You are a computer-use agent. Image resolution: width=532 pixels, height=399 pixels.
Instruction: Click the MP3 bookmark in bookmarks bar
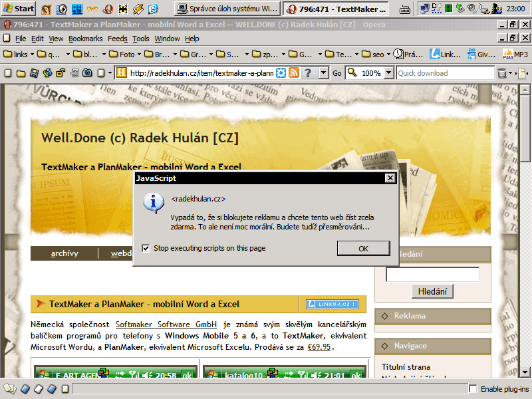[515, 55]
